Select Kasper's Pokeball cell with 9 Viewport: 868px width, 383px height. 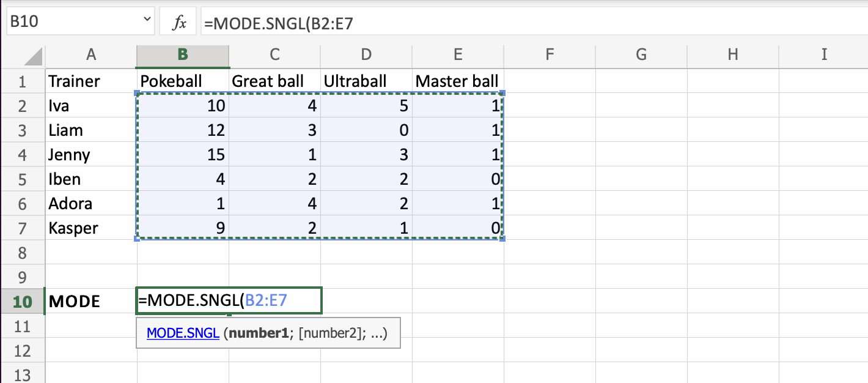[183, 228]
